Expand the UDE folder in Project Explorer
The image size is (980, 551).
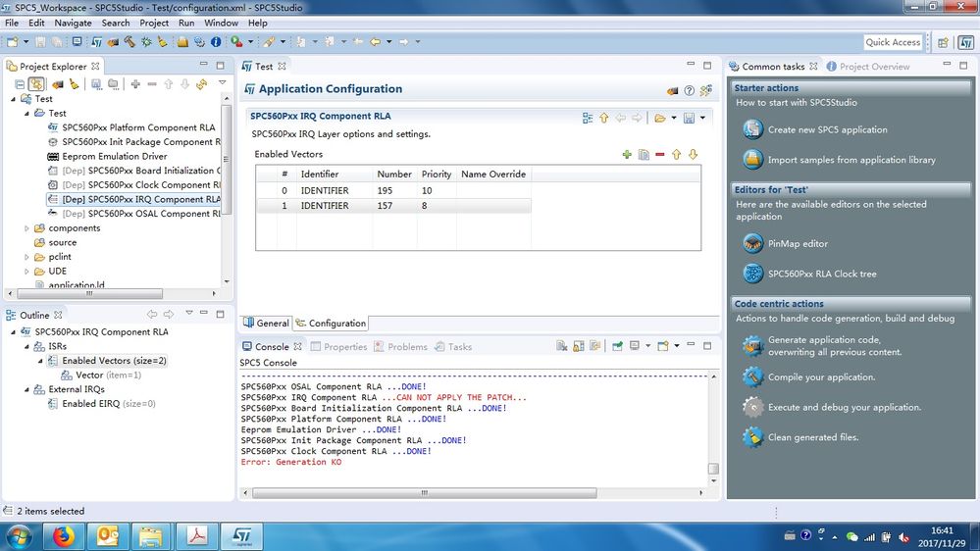pyautogui.click(x=26, y=272)
